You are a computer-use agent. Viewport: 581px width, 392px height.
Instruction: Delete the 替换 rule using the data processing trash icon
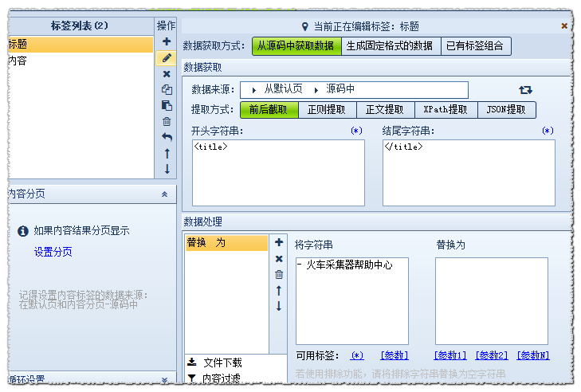(x=278, y=275)
